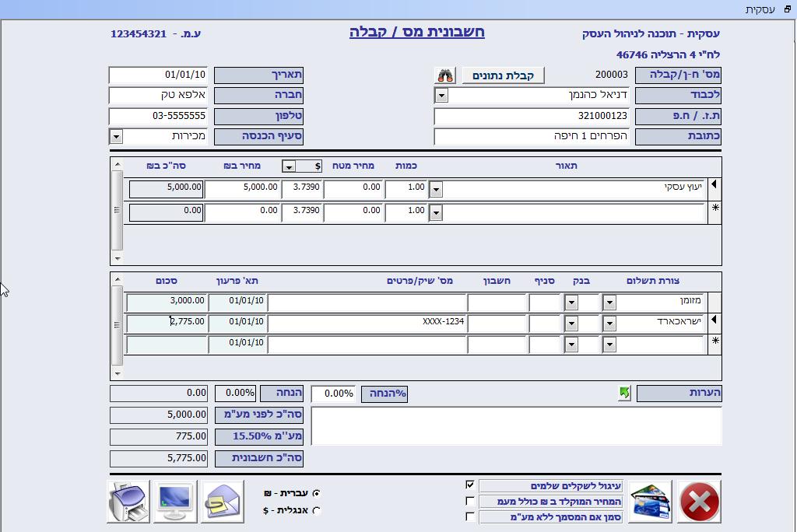Click the חשבונית מס / קבלה title

tap(417, 33)
